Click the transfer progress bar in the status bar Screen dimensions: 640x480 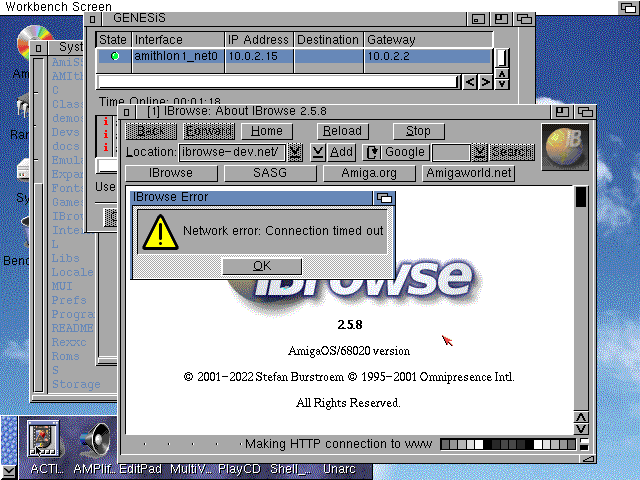[508, 444]
